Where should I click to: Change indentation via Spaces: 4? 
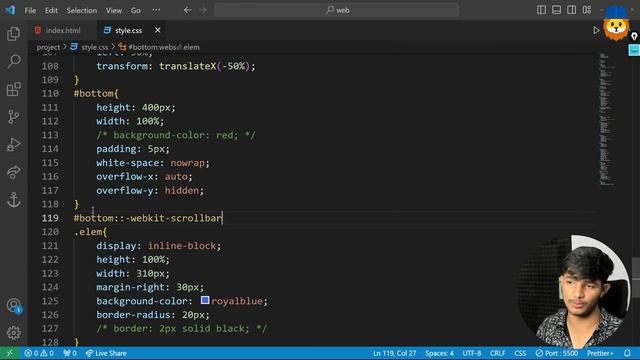coord(439,353)
